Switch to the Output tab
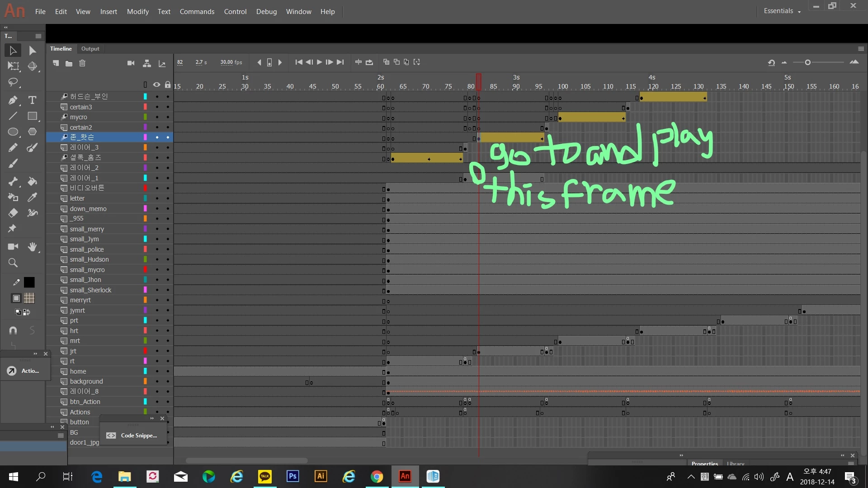The height and width of the screenshot is (488, 868). pos(90,49)
